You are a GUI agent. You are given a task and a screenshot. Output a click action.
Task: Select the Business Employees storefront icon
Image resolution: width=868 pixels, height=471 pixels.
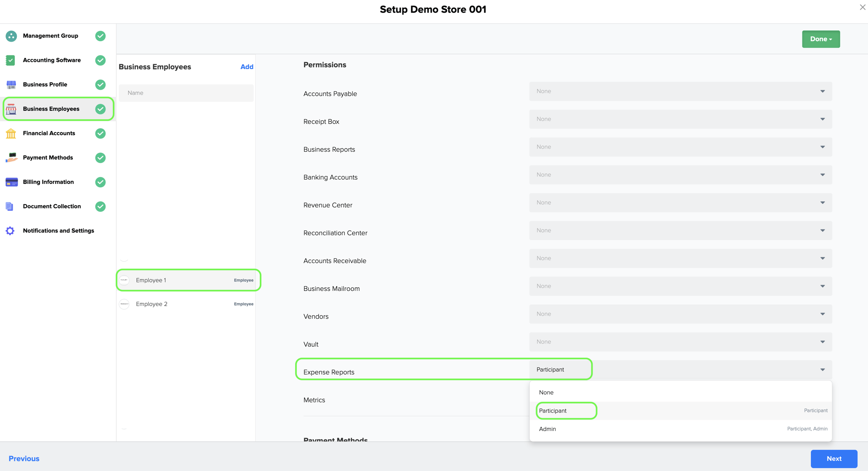tap(11, 109)
